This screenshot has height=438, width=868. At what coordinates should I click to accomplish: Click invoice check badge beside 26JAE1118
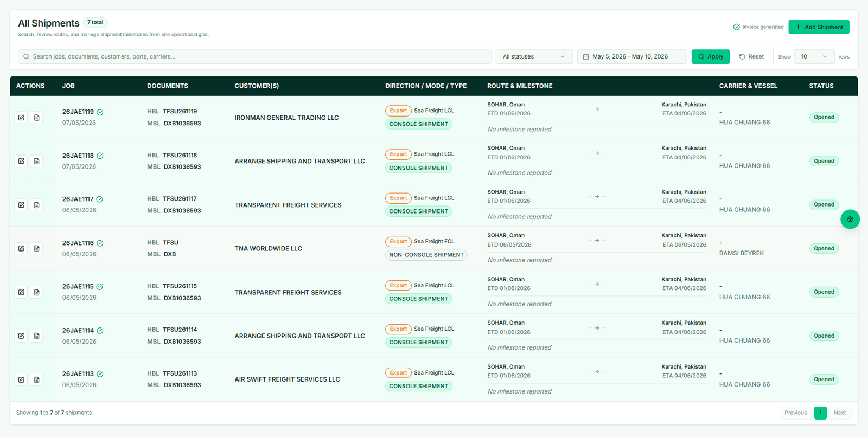pyautogui.click(x=100, y=156)
